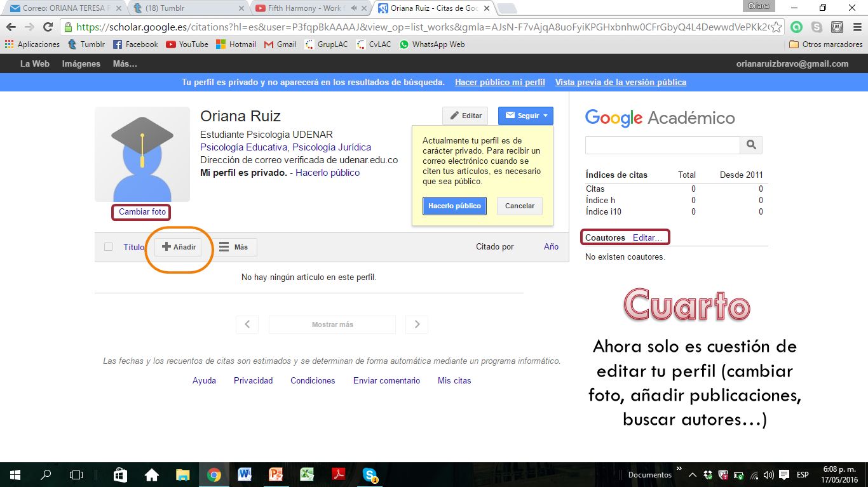Click Editar... next to Coautores
The width and height of the screenshot is (868, 487).
[648, 237]
